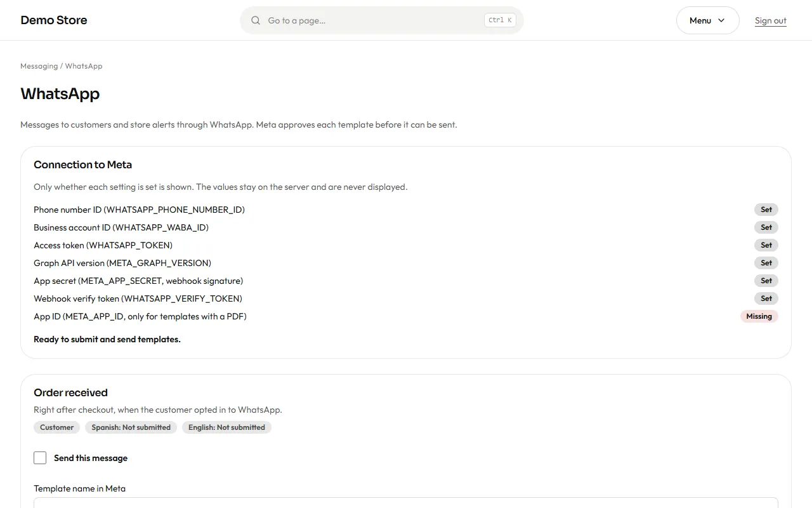Image resolution: width=812 pixels, height=508 pixels.
Task: Click the Customer tag under Order received
Action: point(57,427)
